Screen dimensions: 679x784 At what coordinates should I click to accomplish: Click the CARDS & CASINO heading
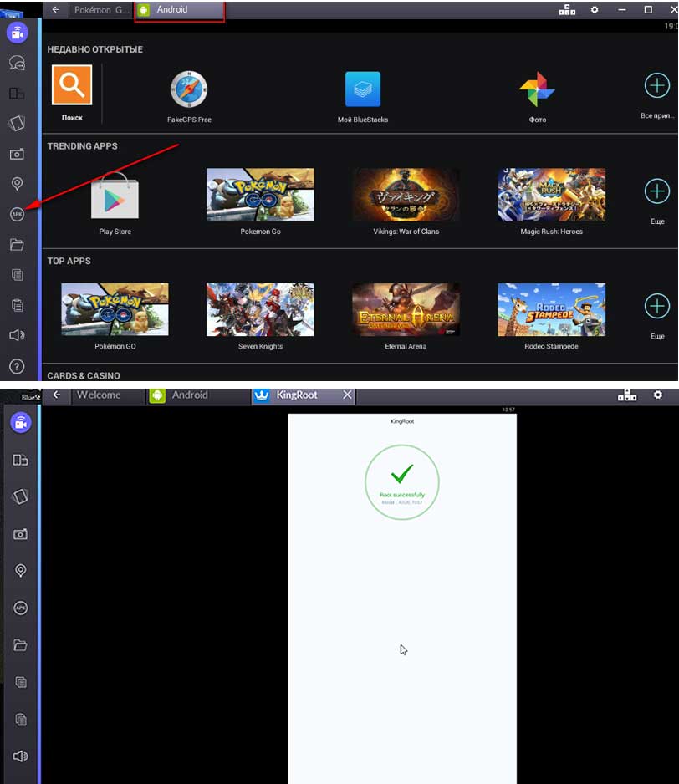coord(84,375)
